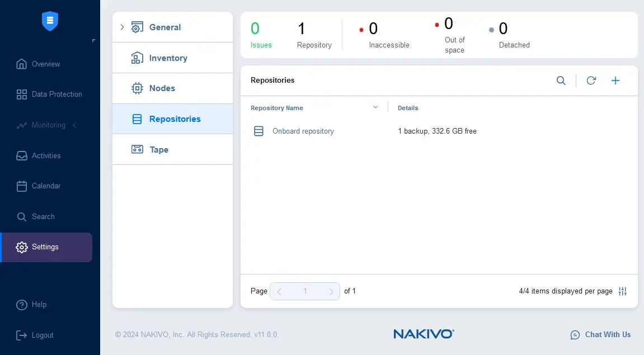The image size is (644, 355).
Task: Open the Activities inbox icon
Action: (x=21, y=156)
